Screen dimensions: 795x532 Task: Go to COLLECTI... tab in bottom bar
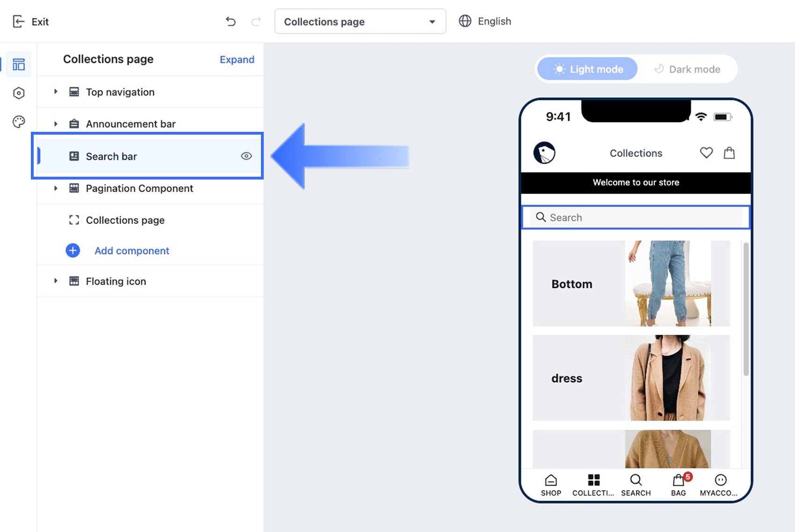point(593,485)
